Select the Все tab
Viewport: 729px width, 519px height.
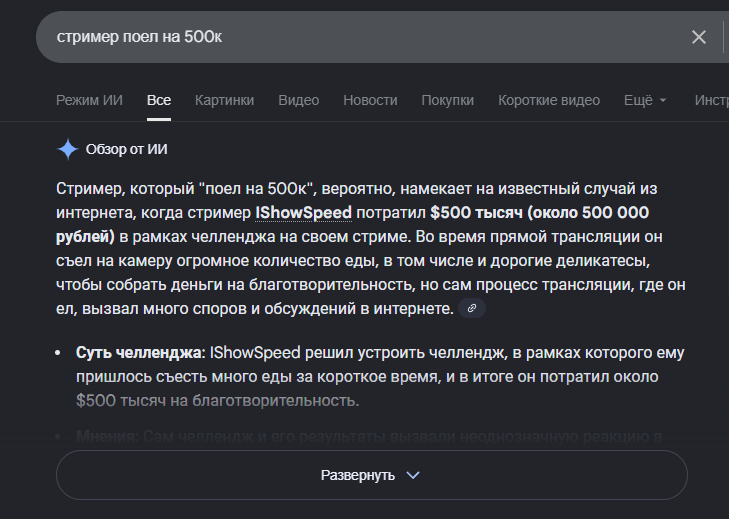159,100
